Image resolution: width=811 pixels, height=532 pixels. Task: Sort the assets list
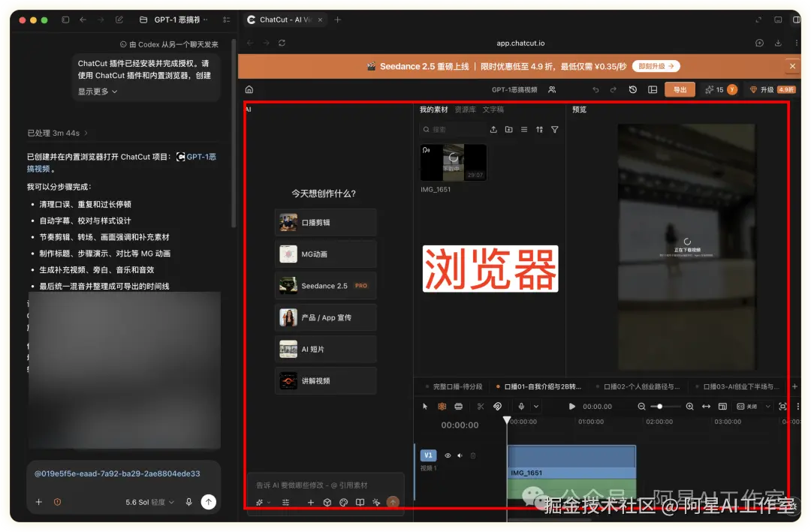[x=539, y=130]
